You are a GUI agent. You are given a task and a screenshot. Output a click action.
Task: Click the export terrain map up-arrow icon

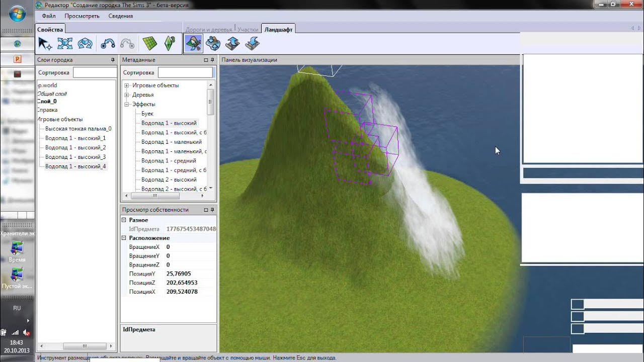click(232, 44)
